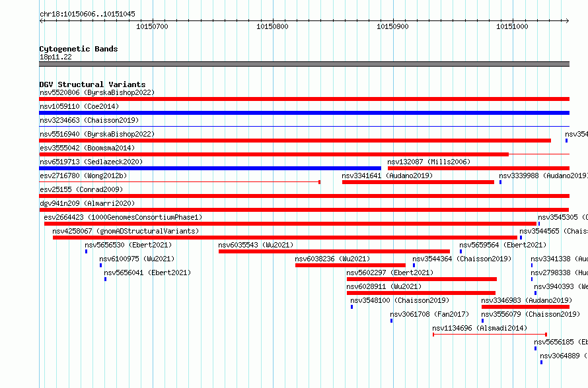
Task: Click the chr18:10150606..10151045 region label
Action: [87, 15]
